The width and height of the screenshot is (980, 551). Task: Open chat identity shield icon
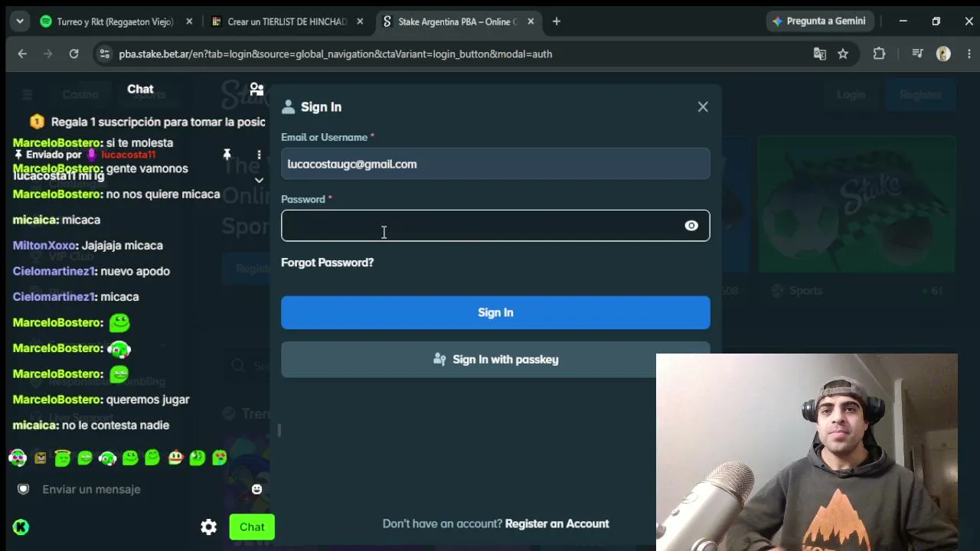pos(24,489)
